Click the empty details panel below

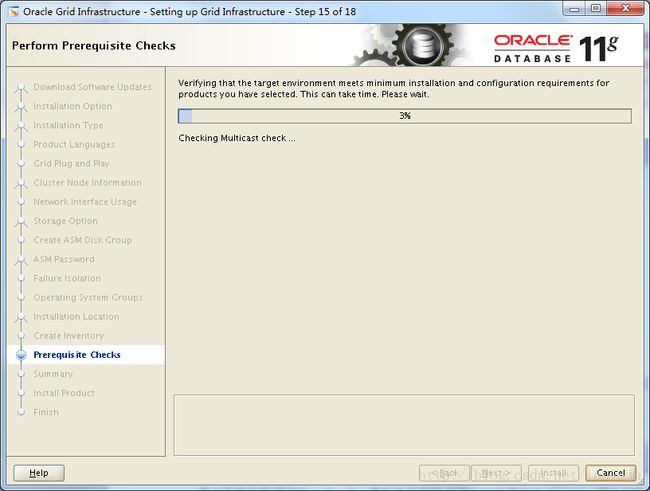(x=404, y=425)
